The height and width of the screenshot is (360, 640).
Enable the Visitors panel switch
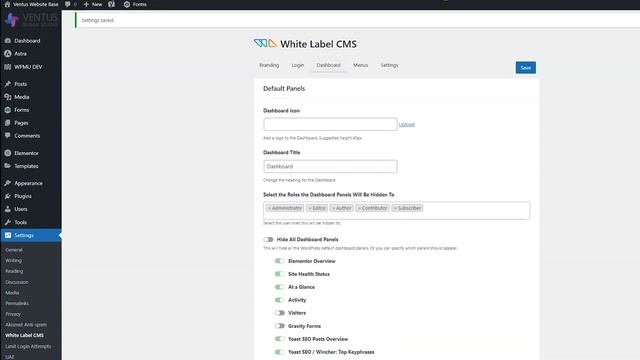(280, 313)
